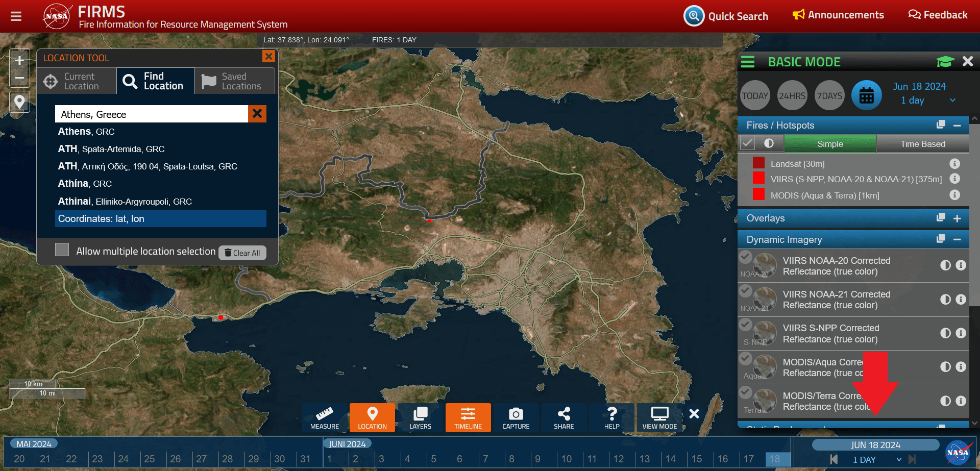Viewport: 980px width, 471px height.
Task: Toggle the VIIRS NOAA-20 Corrected Reflectance layer
Action: (x=746, y=257)
